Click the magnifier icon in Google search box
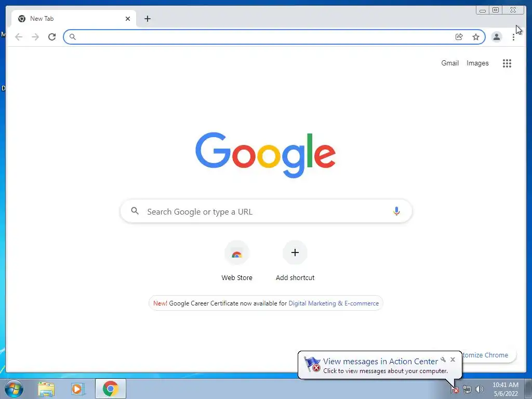Image resolution: width=532 pixels, height=399 pixels. click(135, 211)
